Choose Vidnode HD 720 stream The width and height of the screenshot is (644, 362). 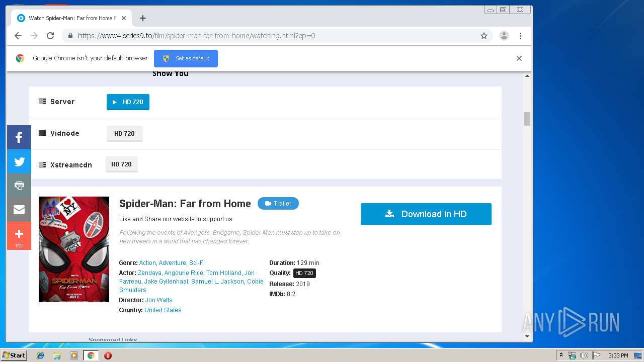[124, 133]
